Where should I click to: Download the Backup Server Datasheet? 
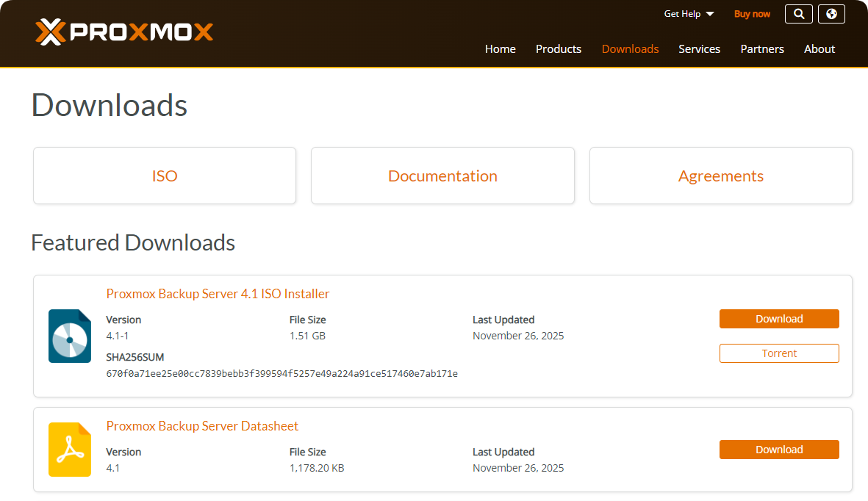(779, 450)
